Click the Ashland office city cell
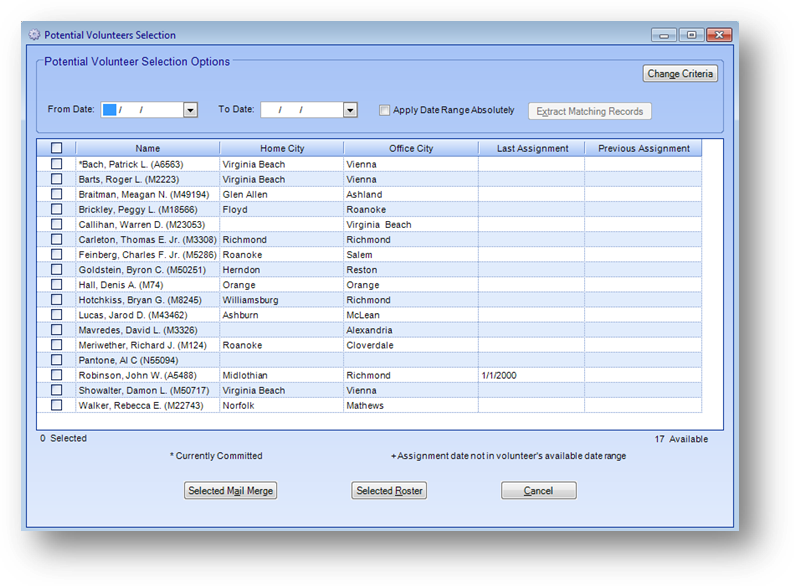 coord(411,194)
